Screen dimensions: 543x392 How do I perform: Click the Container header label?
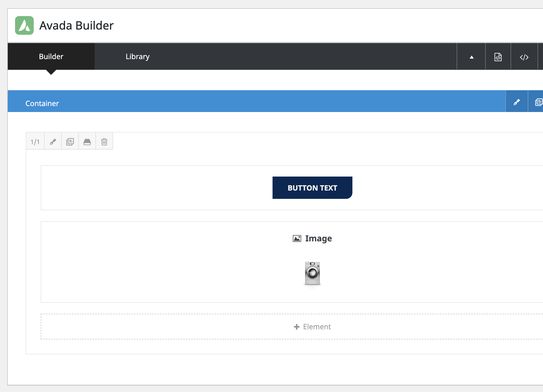pyautogui.click(x=42, y=103)
